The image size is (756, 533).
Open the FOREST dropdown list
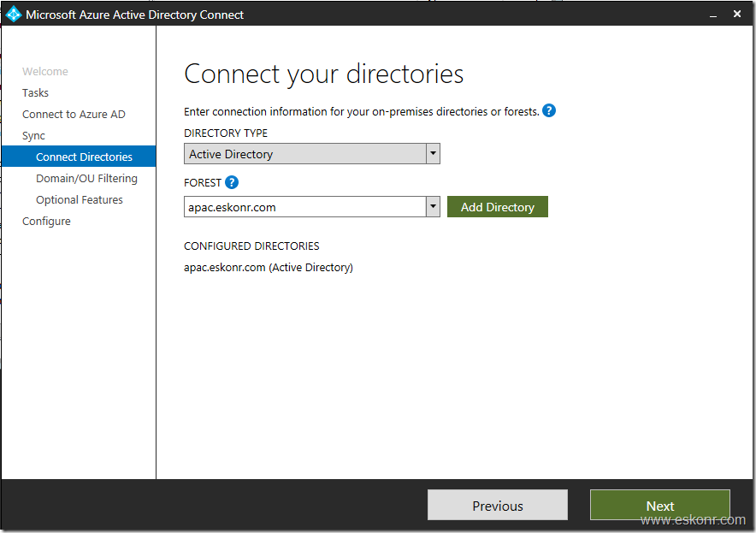coord(433,206)
